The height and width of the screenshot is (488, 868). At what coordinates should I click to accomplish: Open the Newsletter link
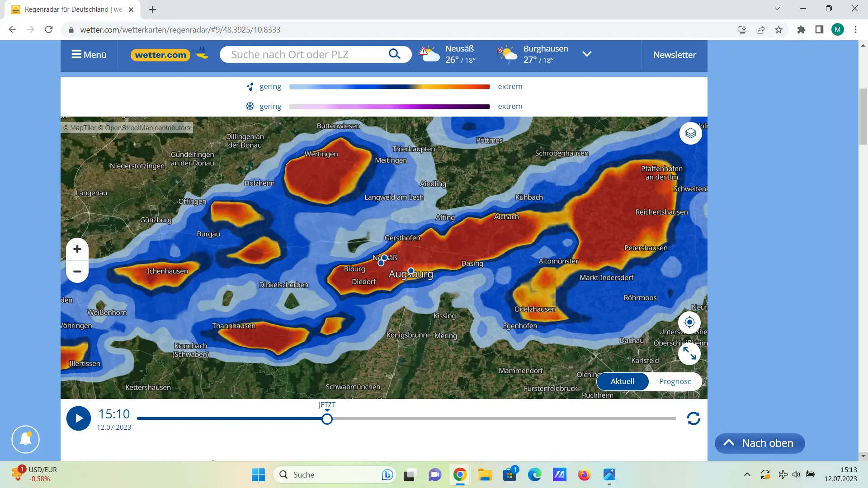[675, 55]
